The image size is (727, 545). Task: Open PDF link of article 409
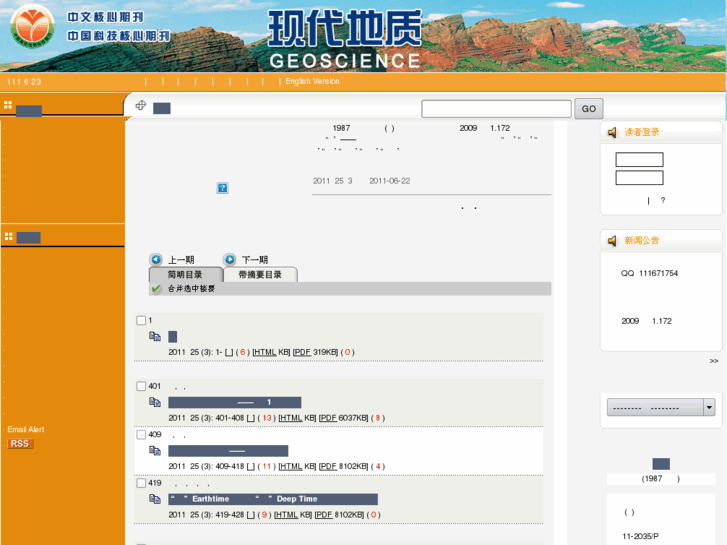click(327, 466)
